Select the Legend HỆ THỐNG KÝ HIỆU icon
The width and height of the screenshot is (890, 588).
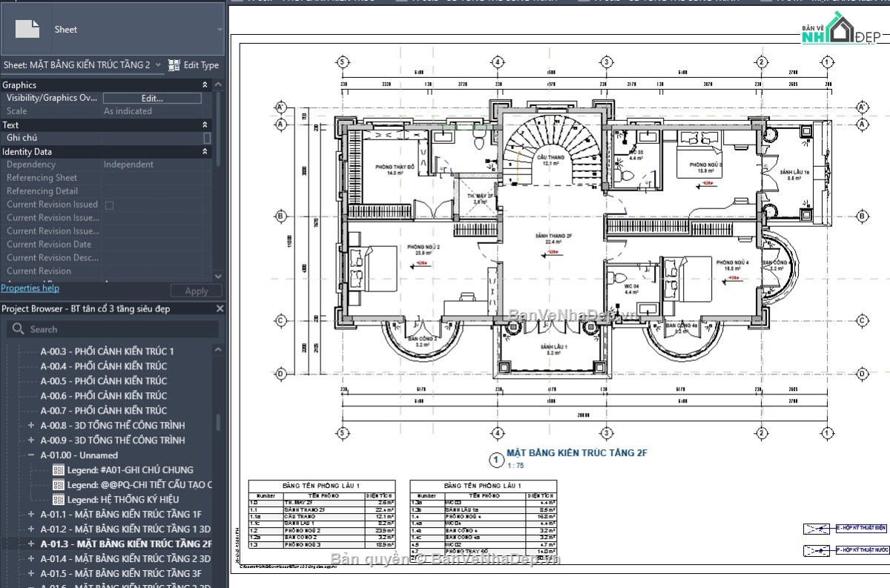click(59, 499)
